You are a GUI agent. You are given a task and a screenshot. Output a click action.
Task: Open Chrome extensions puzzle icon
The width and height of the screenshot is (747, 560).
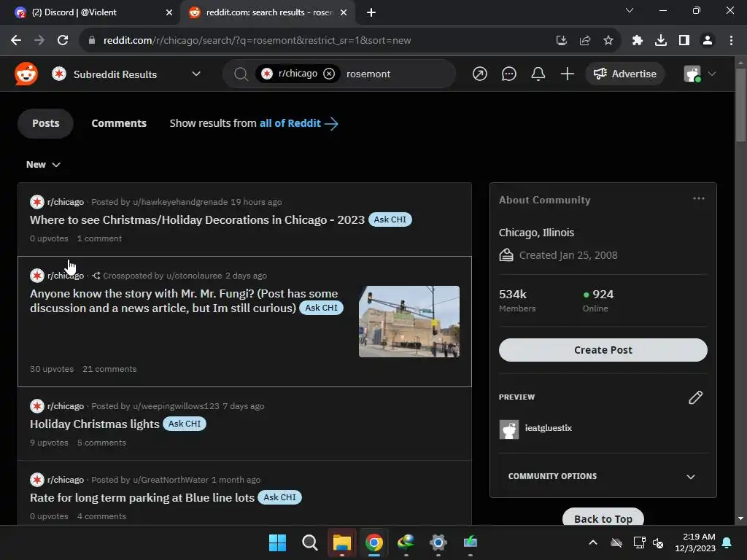[637, 41]
